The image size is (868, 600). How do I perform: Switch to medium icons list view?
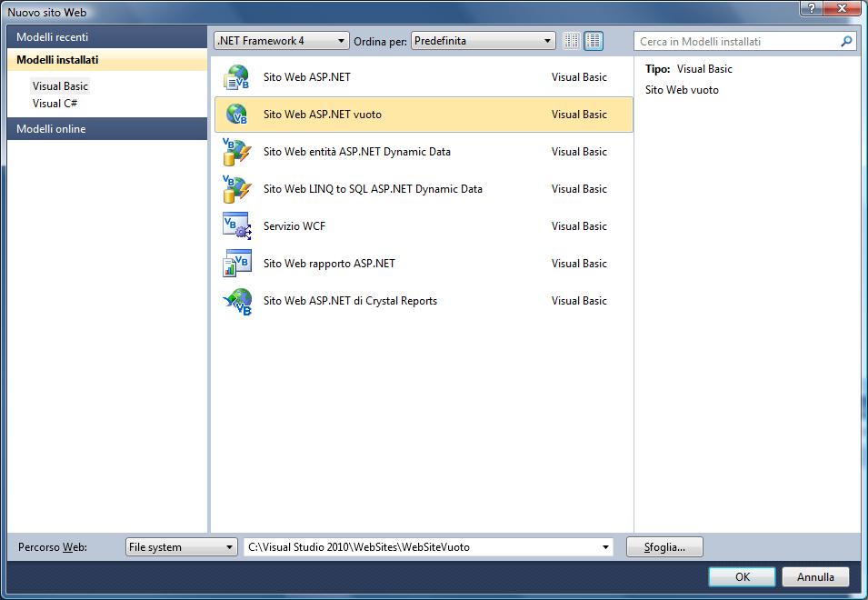click(x=594, y=41)
